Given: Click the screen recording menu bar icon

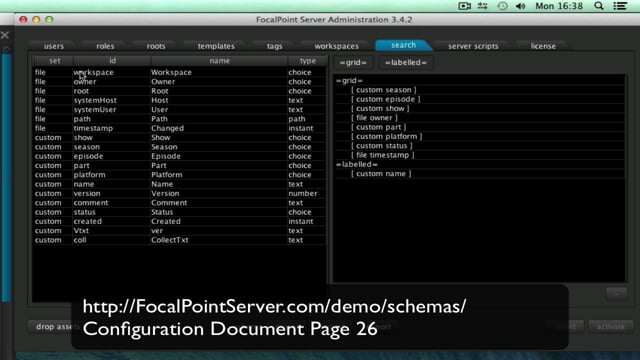Looking at the screenshot, I should (x=464, y=6).
